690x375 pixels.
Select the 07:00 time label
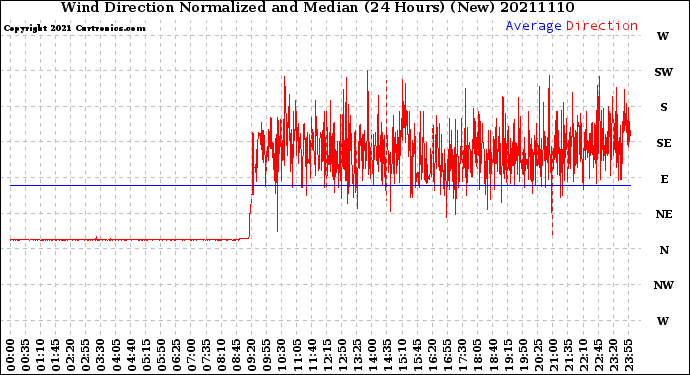click(x=191, y=355)
